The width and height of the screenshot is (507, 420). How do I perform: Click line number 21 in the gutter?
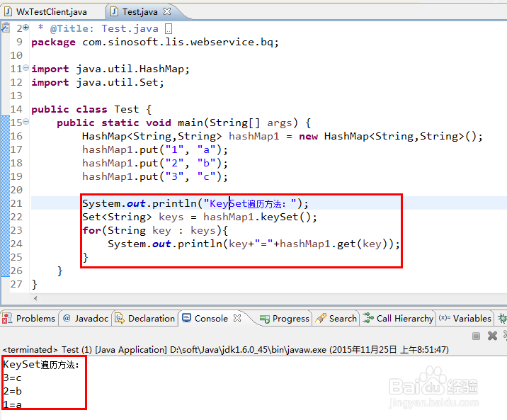[x=16, y=203]
